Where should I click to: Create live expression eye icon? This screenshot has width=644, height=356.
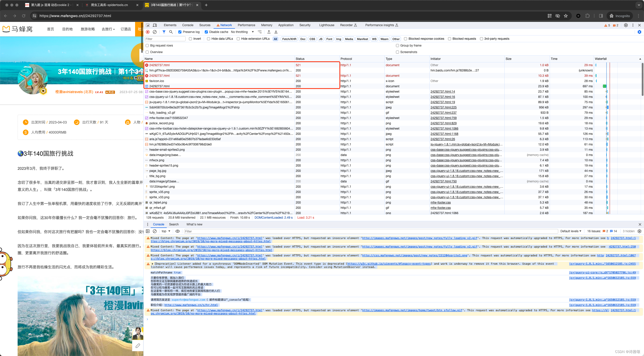click(x=178, y=231)
